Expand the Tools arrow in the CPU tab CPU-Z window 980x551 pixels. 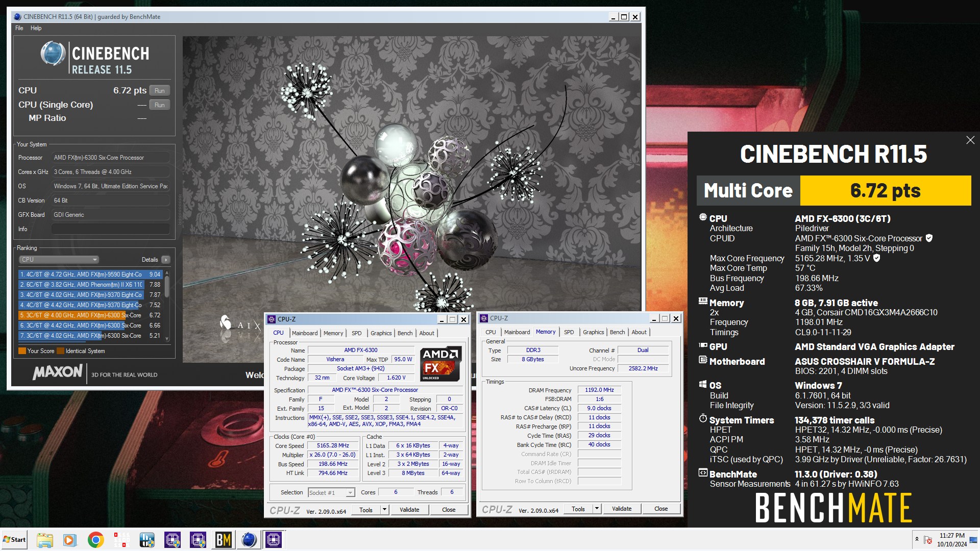tap(384, 510)
